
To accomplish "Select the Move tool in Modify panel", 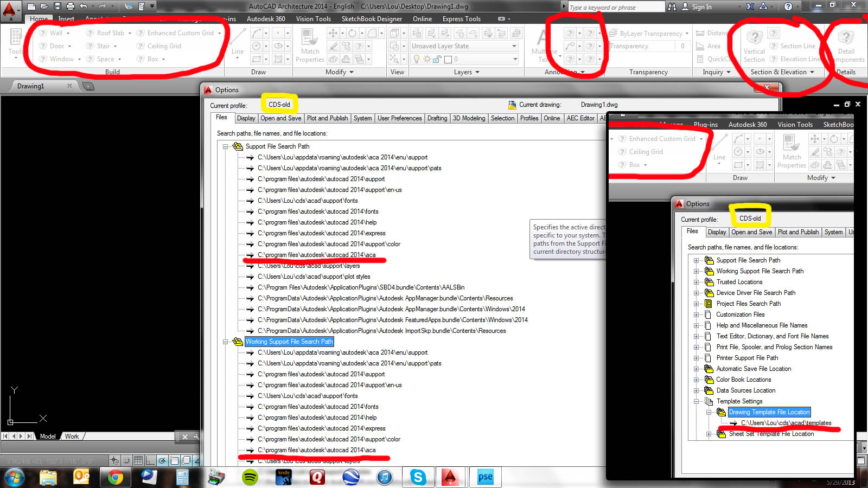I will tap(333, 33).
